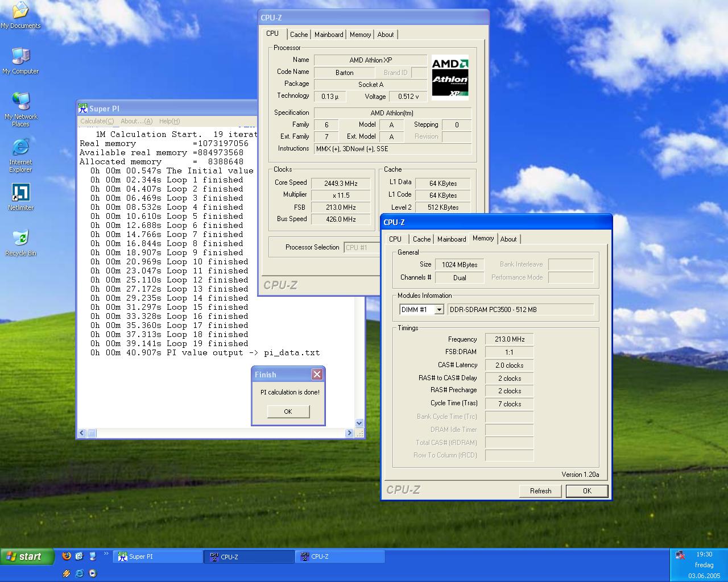Select Memory tab in front CPU-Z window
Screen dimensions: 728x582
tap(483, 238)
